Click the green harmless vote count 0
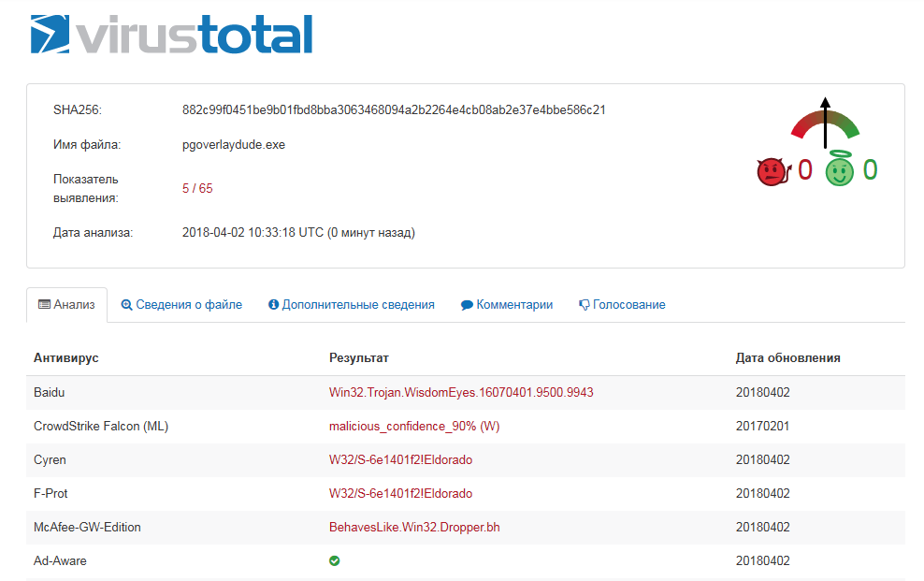This screenshot has width=924, height=581. (871, 169)
